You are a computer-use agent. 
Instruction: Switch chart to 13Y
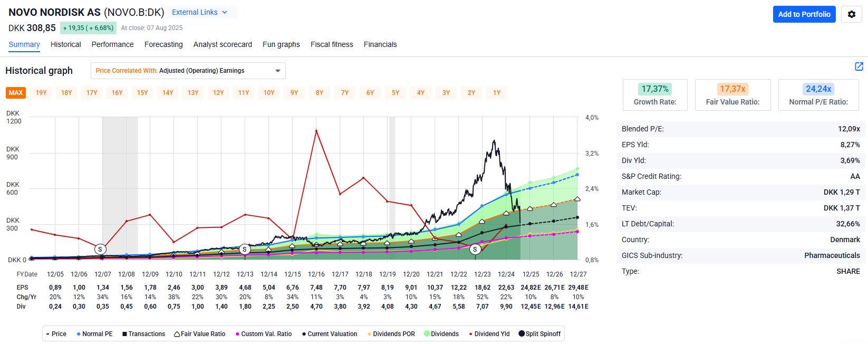click(193, 93)
